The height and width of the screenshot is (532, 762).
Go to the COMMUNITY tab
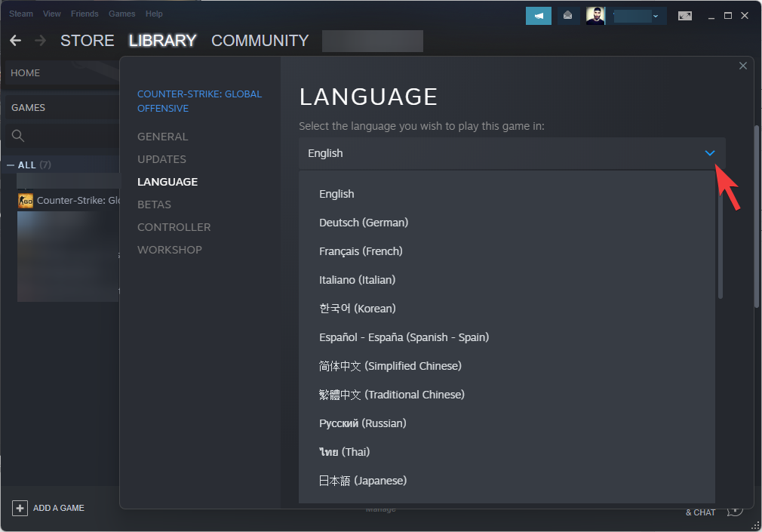[260, 40]
